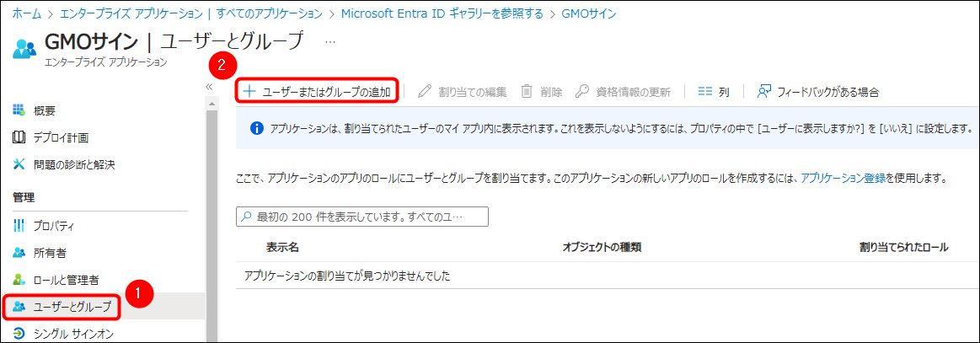Click the magnifier icon in search box
This screenshot has height=343, width=980.
click(247, 217)
